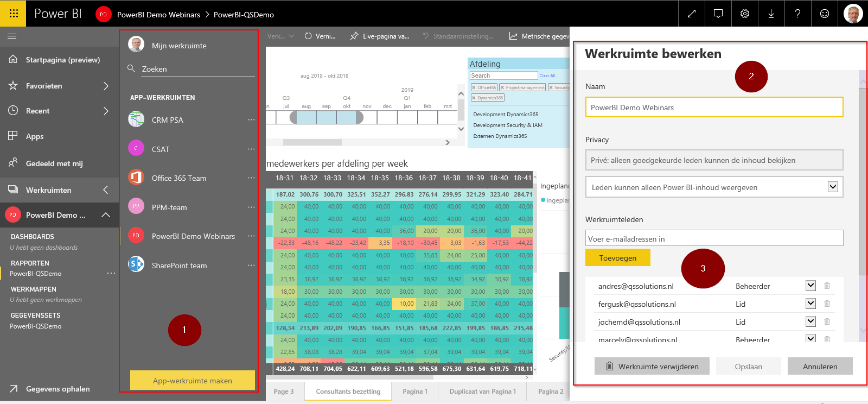Expand the Favorieten chevron
The image size is (868, 404).
106,86
